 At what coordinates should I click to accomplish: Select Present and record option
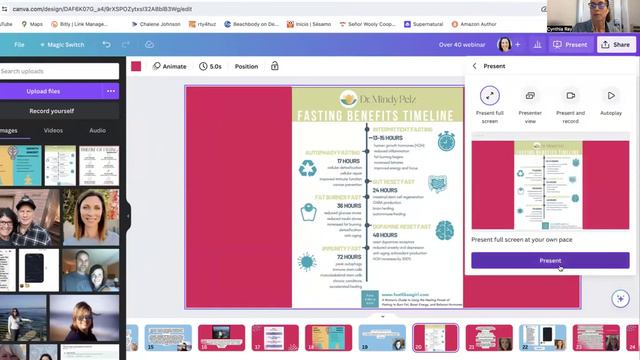pyautogui.click(x=571, y=105)
